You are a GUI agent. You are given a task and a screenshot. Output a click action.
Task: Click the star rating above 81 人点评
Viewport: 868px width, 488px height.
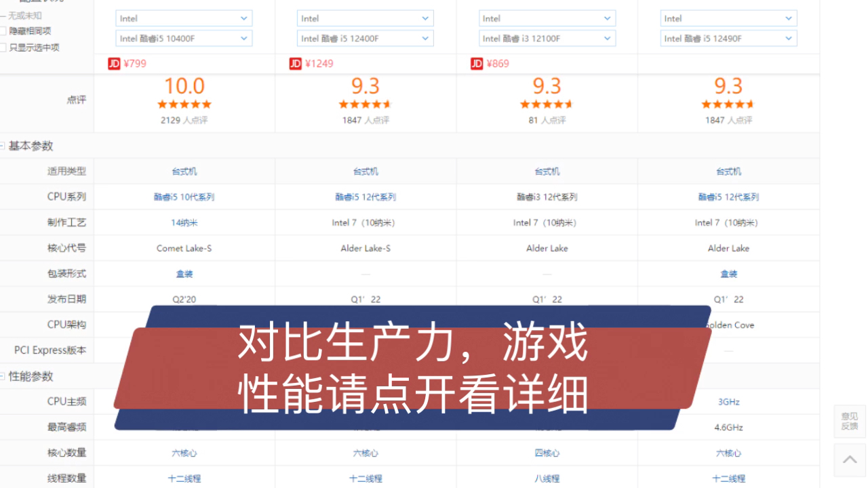pyautogui.click(x=547, y=104)
